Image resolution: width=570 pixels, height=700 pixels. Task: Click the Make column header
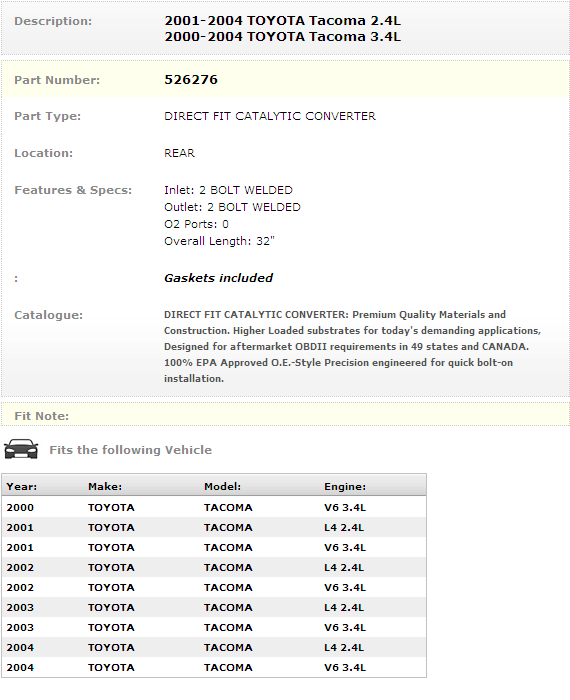coord(105,486)
